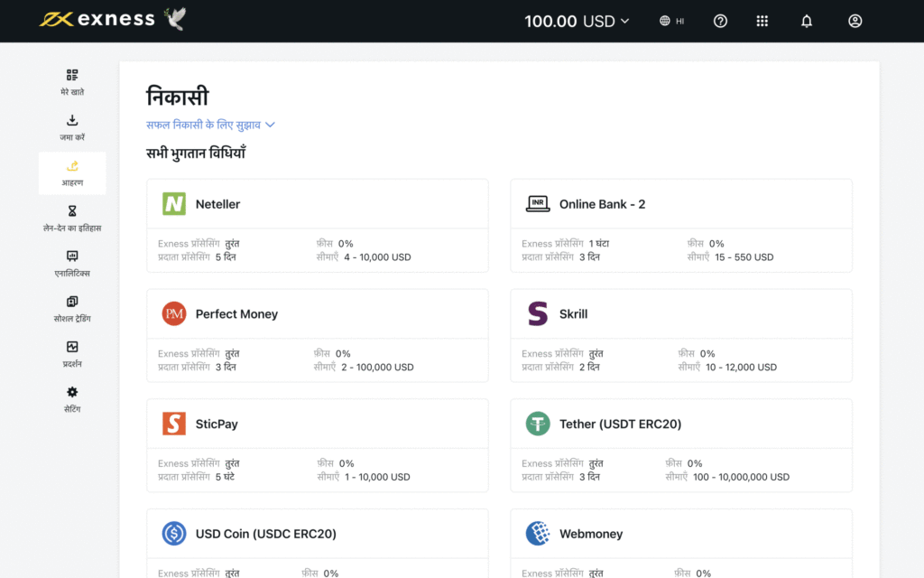Click the Skrill S logo
This screenshot has height=578, width=924.
[538, 313]
